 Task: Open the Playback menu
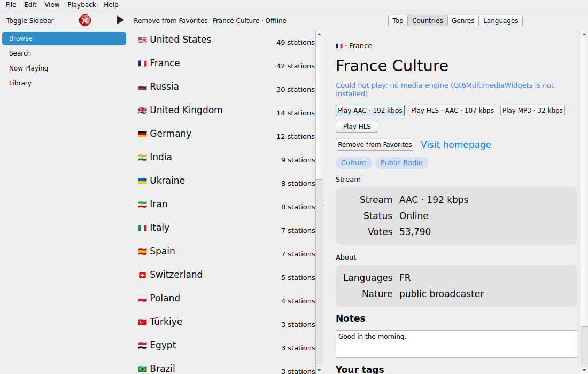82,4
